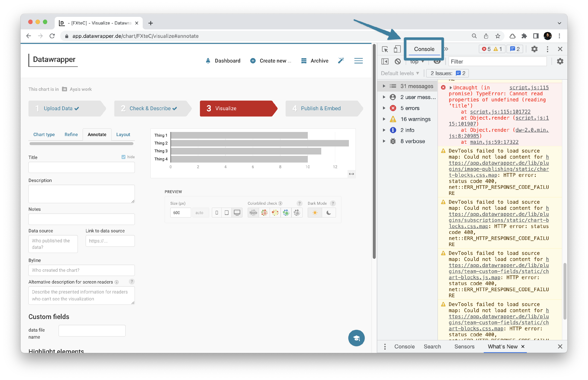This screenshot has width=588, height=380.
Task: Open the Default levels dropdown
Action: tap(400, 73)
